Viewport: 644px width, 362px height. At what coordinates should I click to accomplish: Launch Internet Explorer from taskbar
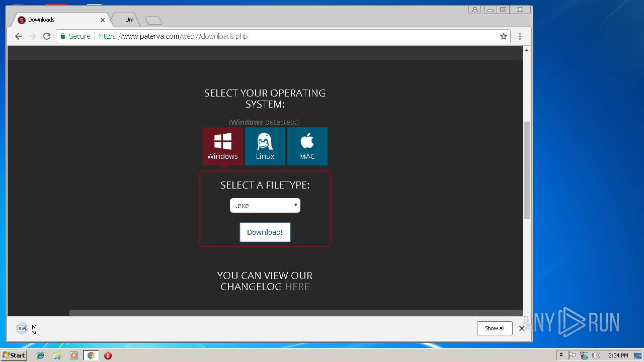[x=40, y=355]
